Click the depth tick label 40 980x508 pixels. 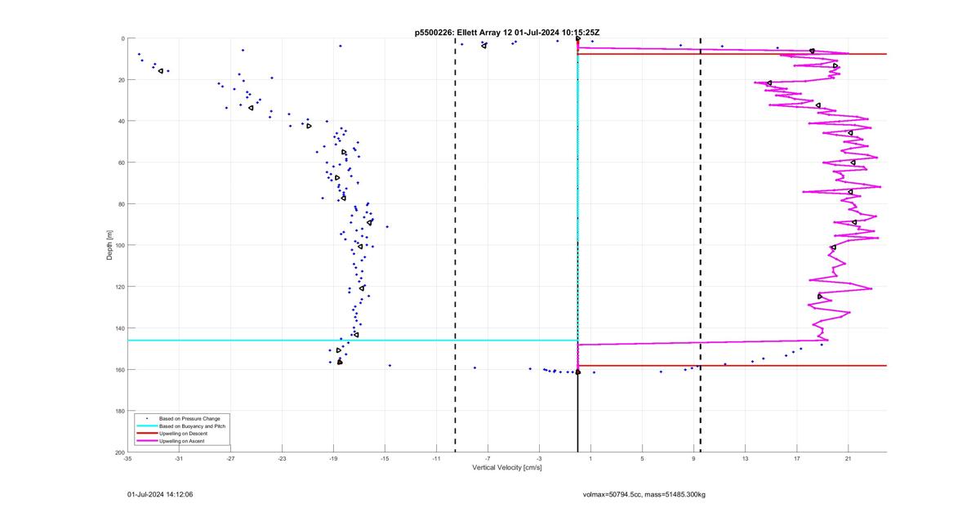tap(121, 121)
